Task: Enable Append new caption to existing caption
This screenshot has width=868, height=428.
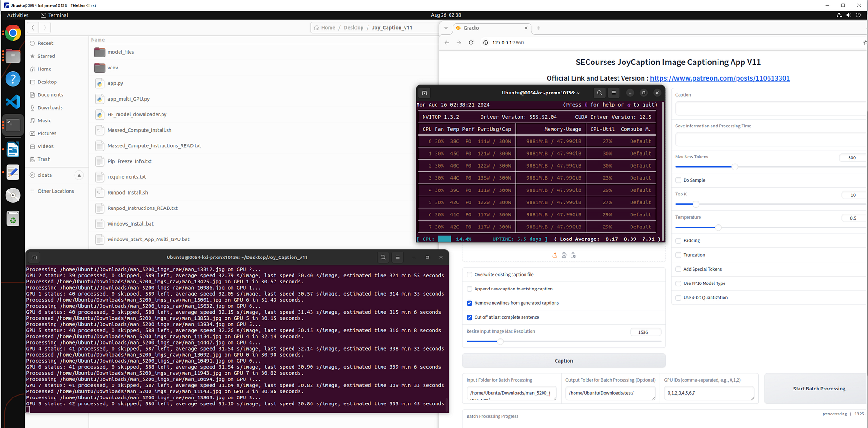Action: [469, 289]
